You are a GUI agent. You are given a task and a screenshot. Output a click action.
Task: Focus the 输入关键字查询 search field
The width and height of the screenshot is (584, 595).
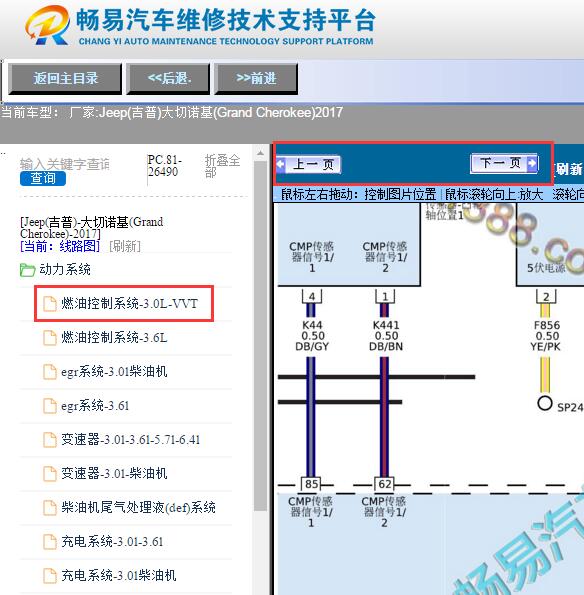pos(65,164)
